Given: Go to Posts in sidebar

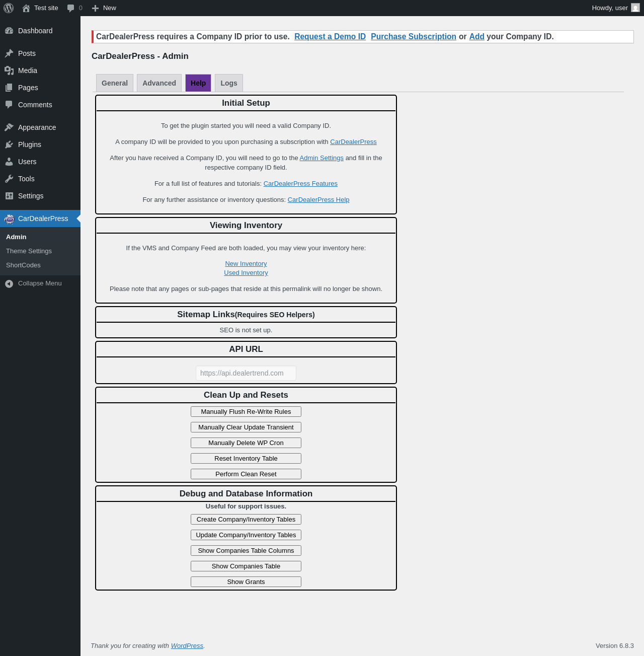Looking at the screenshot, I should pyautogui.click(x=40, y=53).
